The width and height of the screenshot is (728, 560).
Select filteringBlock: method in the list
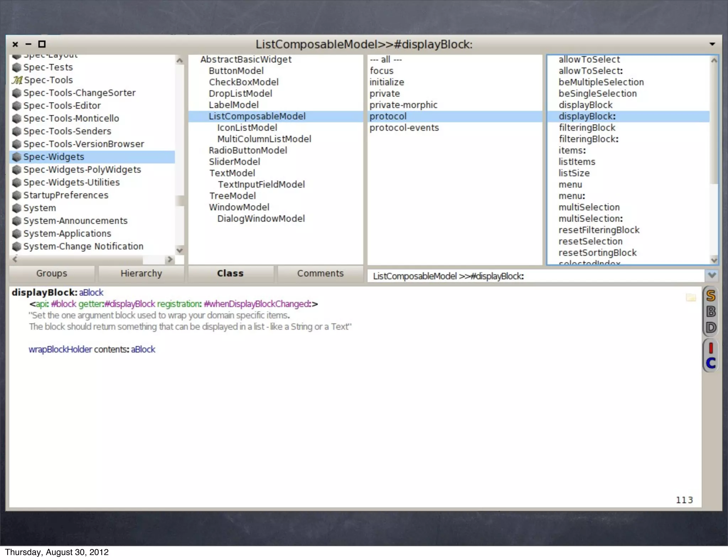coord(588,139)
